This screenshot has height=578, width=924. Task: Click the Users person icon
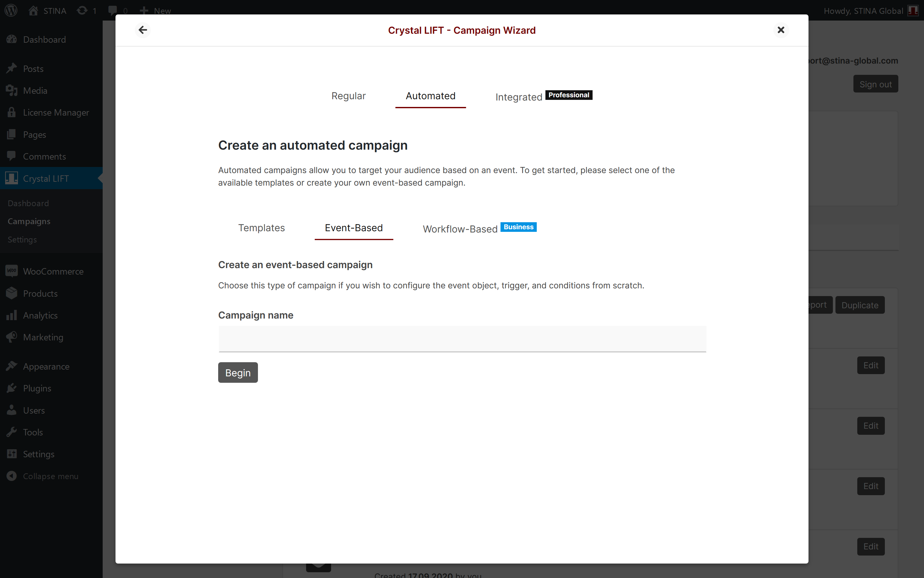tap(12, 410)
